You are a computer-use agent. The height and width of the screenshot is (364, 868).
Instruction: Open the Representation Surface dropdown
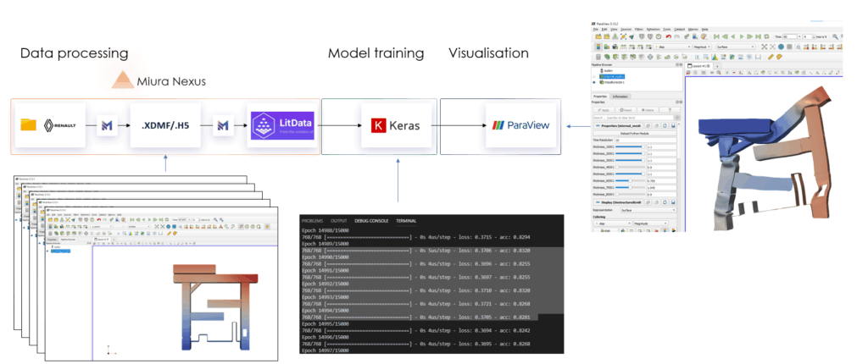pyautogui.click(x=648, y=210)
